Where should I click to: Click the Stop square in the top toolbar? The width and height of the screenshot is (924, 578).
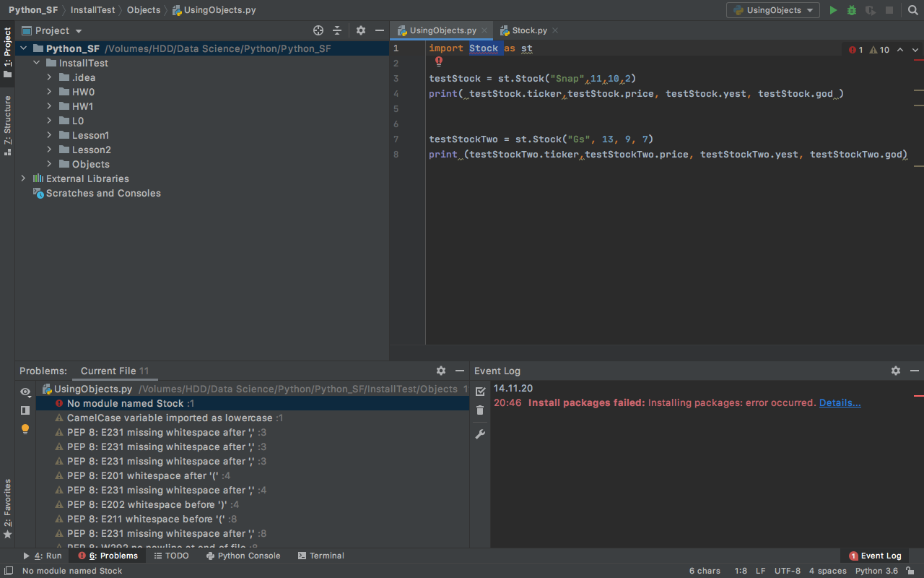(889, 10)
